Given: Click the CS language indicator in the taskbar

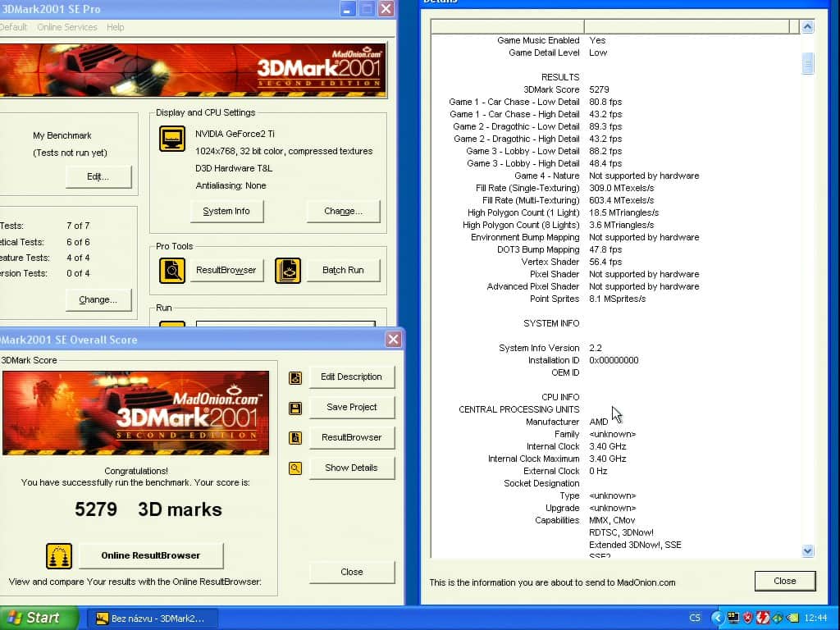Looking at the screenshot, I should [x=695, y=619].
